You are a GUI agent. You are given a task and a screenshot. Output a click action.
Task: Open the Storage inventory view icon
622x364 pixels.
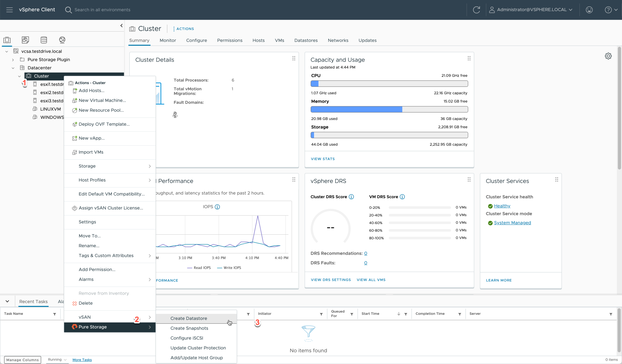pos(44,40)
